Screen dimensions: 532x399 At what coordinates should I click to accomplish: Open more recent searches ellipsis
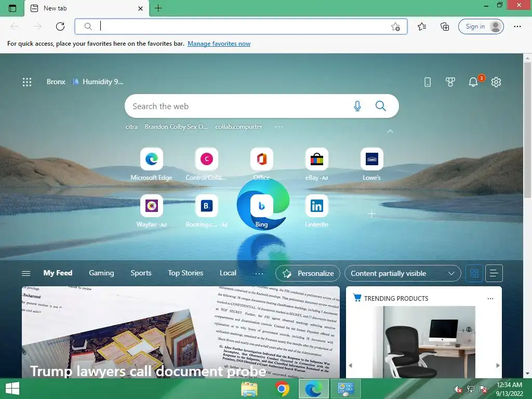279,127
